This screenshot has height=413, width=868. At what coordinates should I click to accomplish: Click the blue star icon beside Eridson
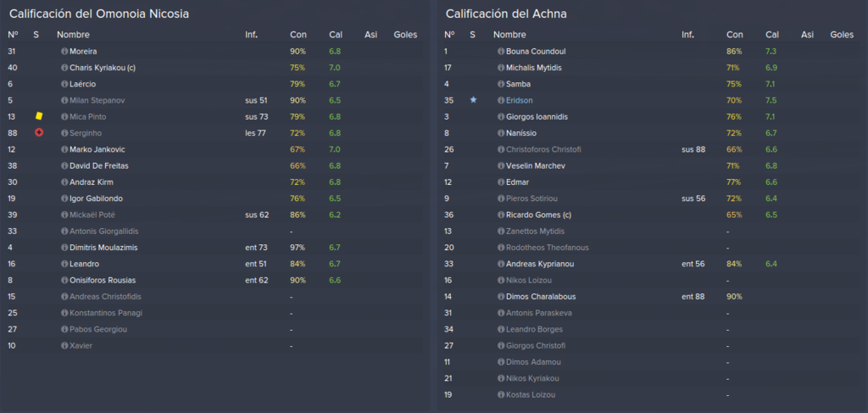click(x=473, y=100)
